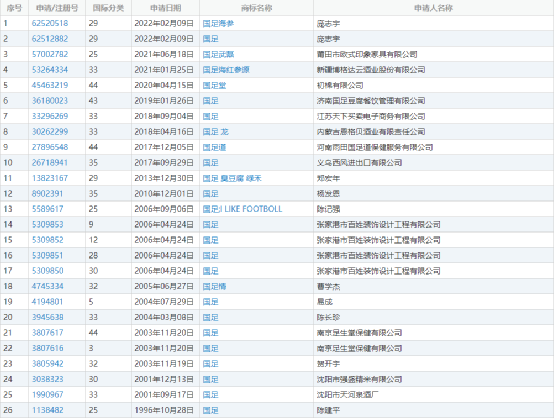
Task: Select the date 2021年06月18日
Action: (x=164, y=54)
